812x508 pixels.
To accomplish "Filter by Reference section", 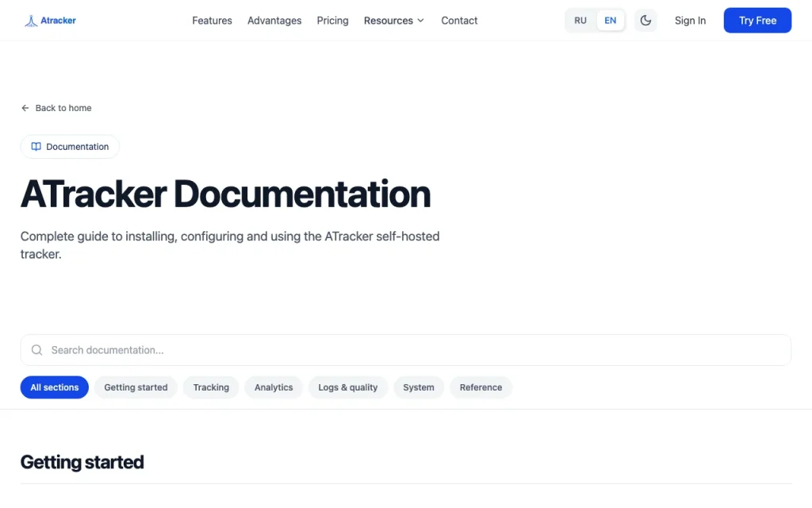I will (x=481, y=387).
